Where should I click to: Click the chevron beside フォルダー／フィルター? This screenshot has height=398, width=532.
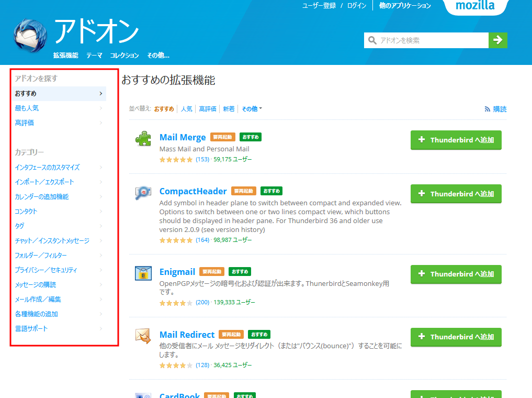coord(101,255)
